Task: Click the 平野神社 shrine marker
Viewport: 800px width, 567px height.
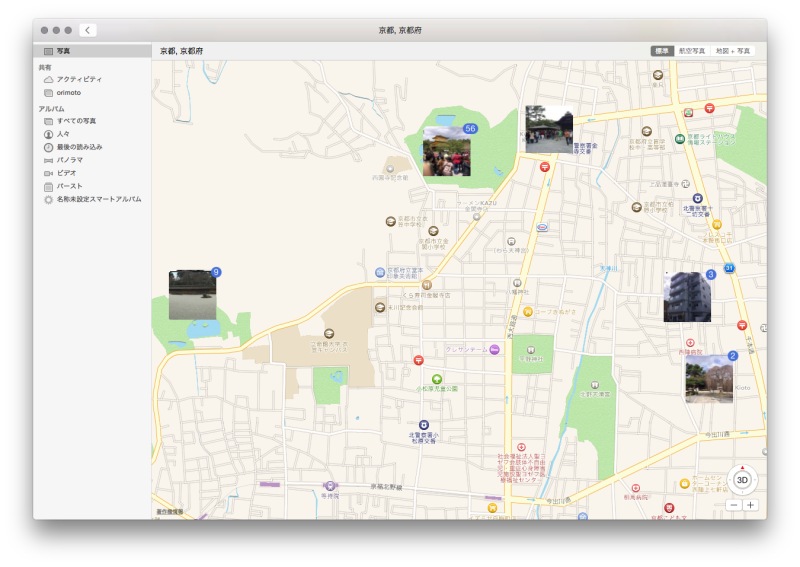Action: [x=530, y=350]
